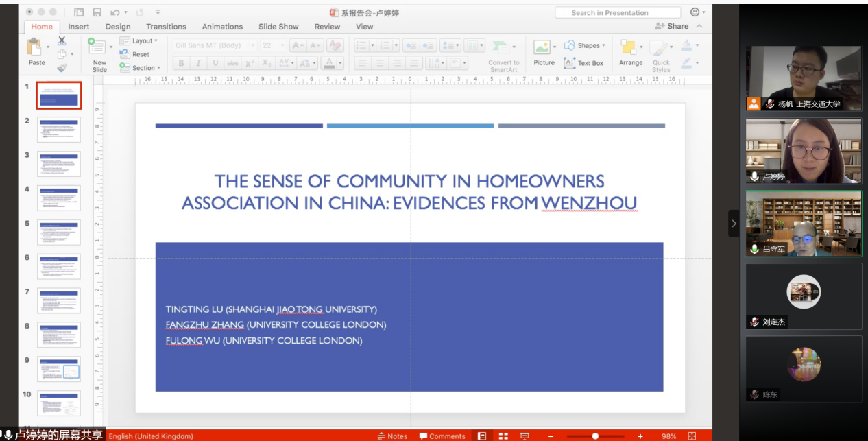Start Slide Show from status bar icon
The width and height of the screenshot is (868, 441).
point(525,436)
